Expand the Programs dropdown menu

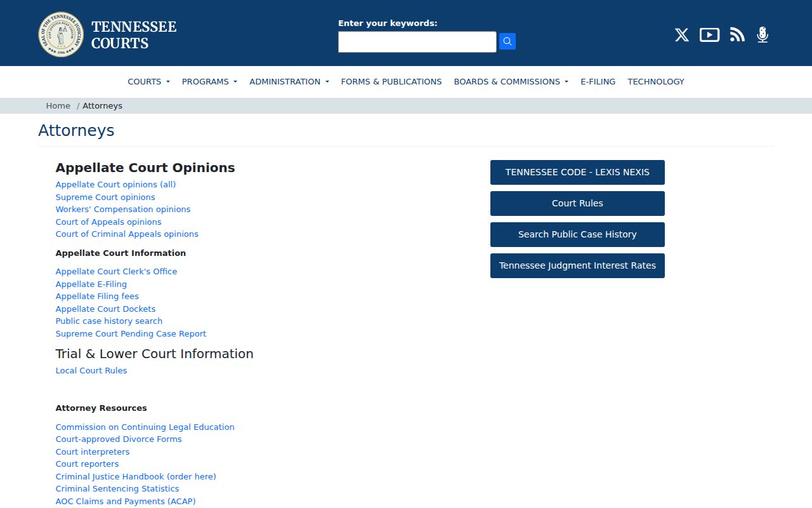209,81
